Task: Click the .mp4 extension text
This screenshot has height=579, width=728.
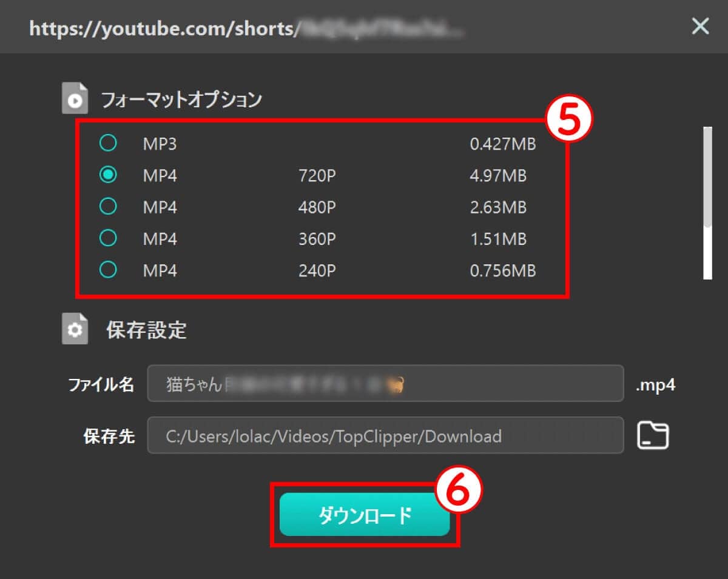Action: (655, 384)
